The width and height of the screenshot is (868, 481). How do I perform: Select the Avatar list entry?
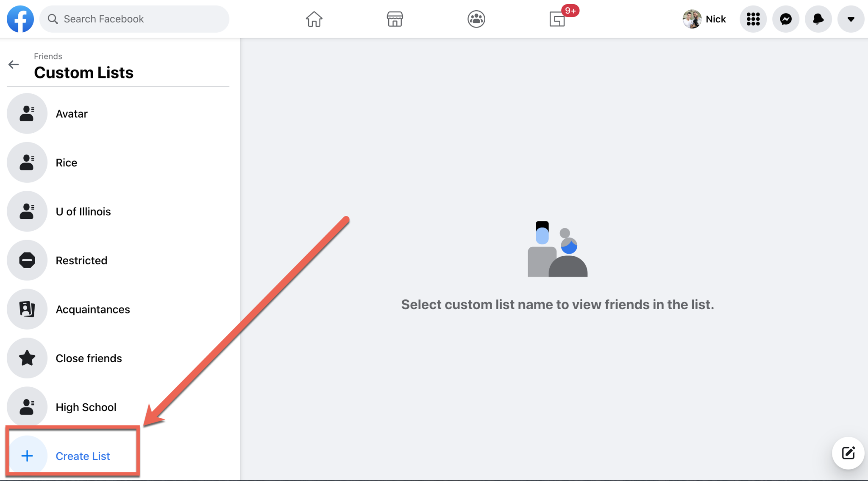pyautogui.click(x=71, y=113)
